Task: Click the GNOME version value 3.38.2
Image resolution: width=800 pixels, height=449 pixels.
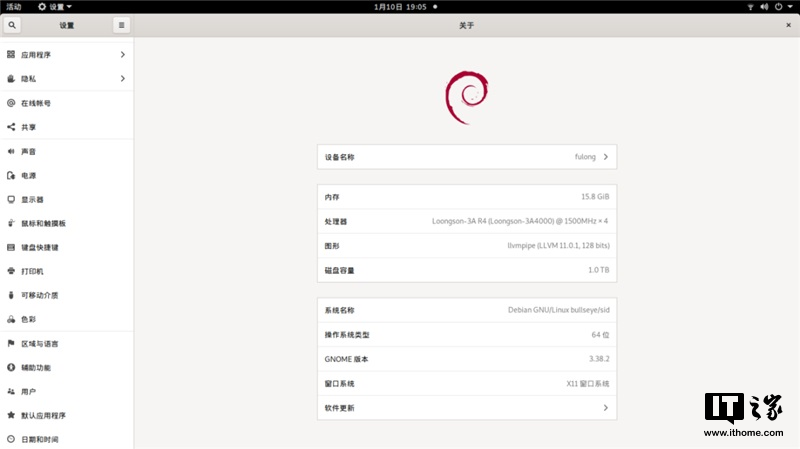Action: pyautogui.click(x=599, y=359)
